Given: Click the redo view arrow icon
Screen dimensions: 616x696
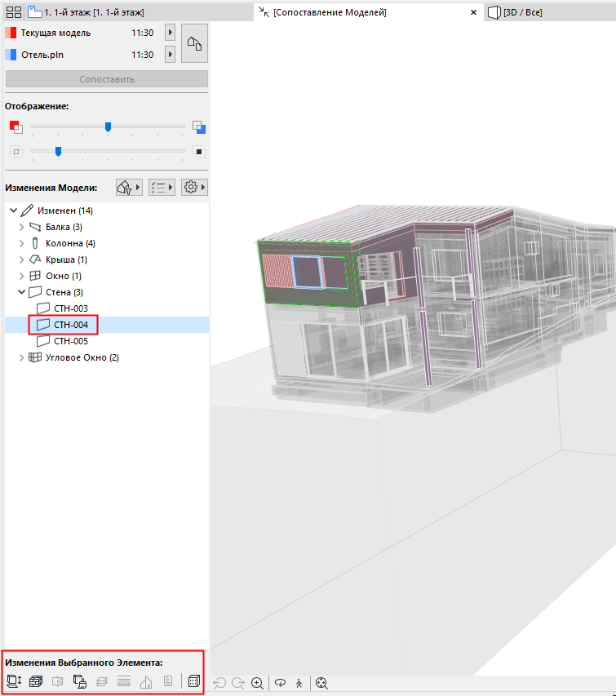Looking at the screenshot, I should click(x=238, y=683).
